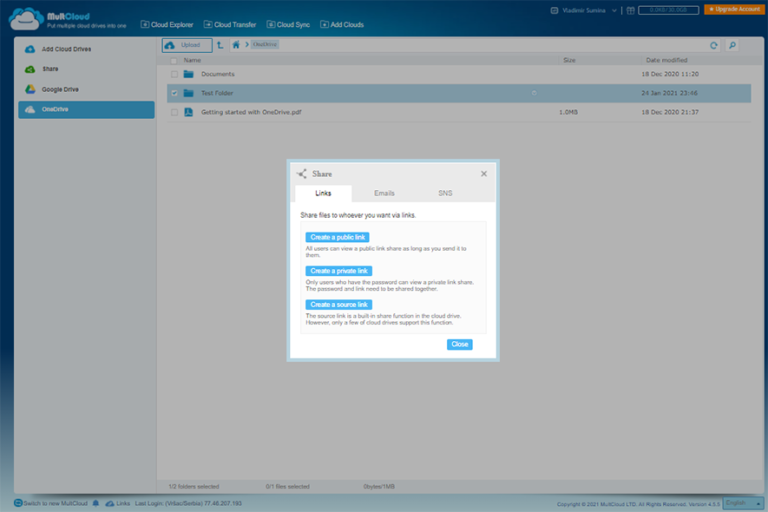
Task: Click the Google Drive logo icon
Action: [x=30, y=89]
